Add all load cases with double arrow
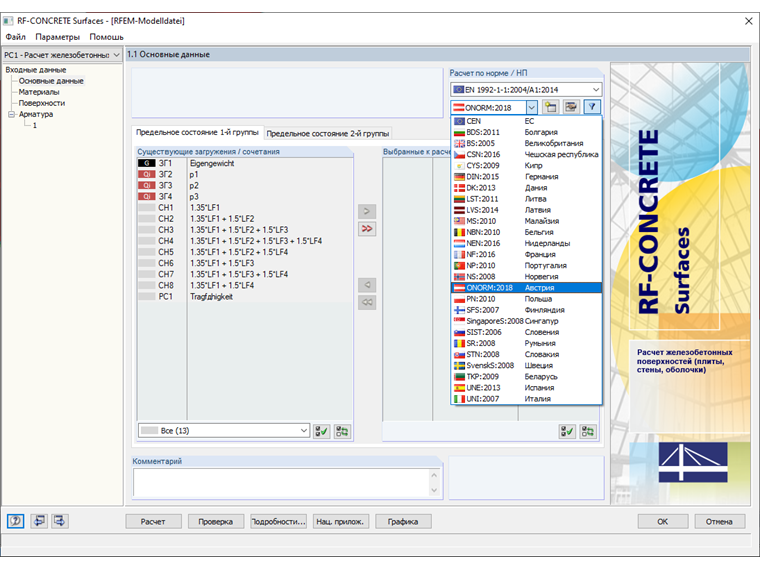This screenshot has height=570, width=760. pyautogui.click(x=367, y=229)
